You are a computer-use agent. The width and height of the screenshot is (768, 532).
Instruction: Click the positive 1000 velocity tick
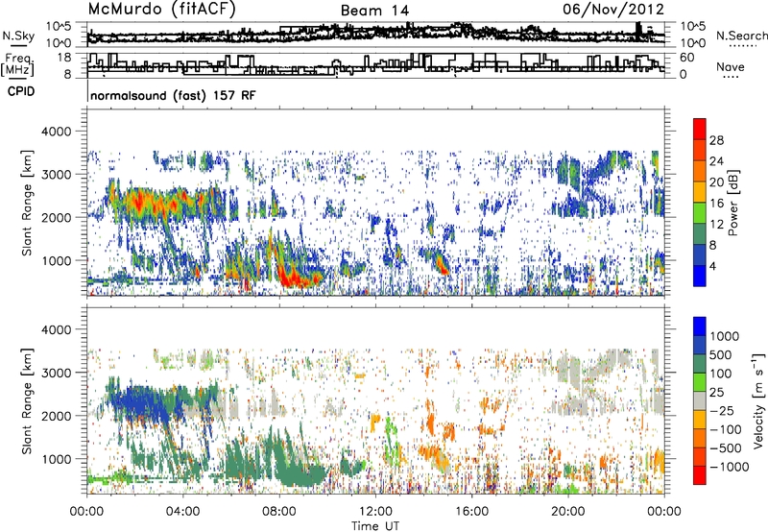tap(725, 336)
